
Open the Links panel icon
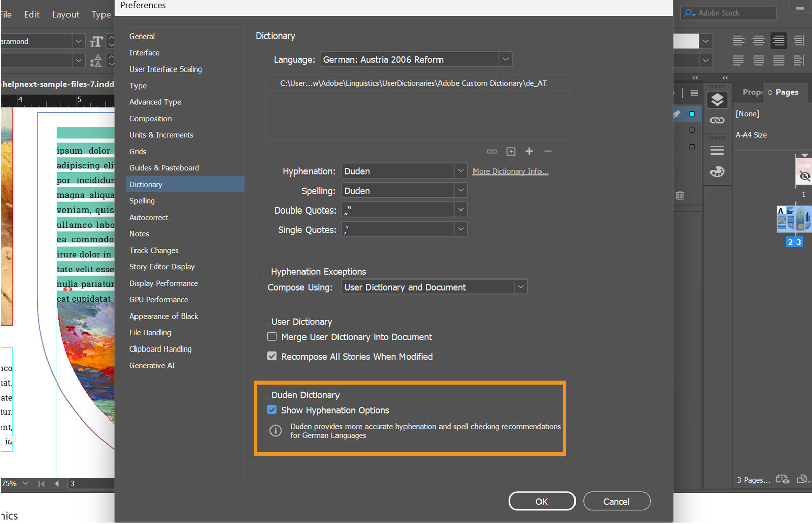[717, 120]
